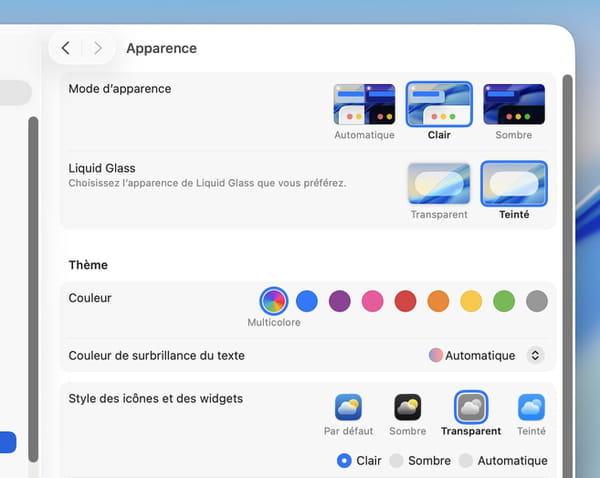Image resolution: width=600 pixels, height=478 pixels.
Task: Choose the Sombre icon and widget style
Action: [407, 407]
